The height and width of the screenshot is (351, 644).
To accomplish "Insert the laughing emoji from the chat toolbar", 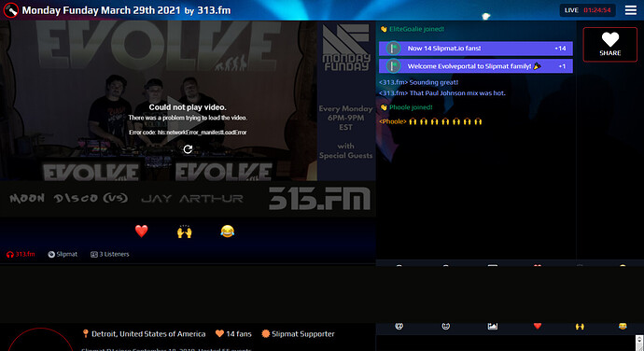I will tap(623, 327).
